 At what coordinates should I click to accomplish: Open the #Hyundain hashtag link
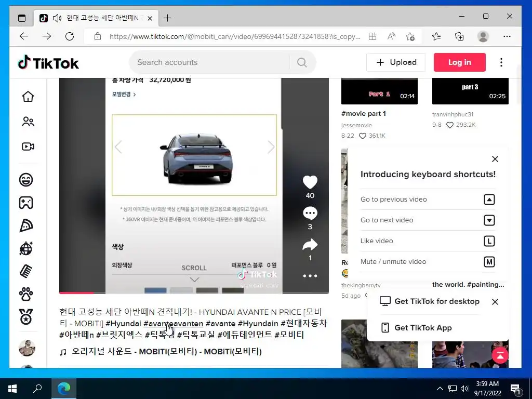(x=258, y=323)
